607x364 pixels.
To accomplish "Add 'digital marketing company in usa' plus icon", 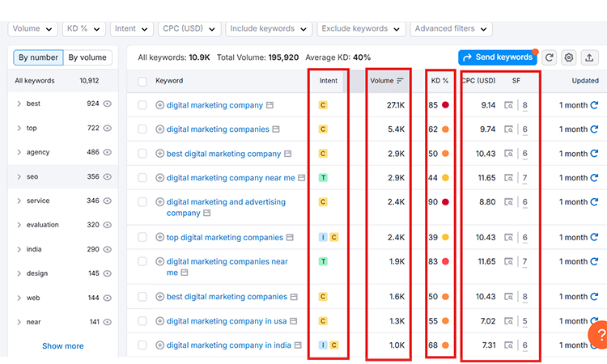I will click(x=160, y=321).
